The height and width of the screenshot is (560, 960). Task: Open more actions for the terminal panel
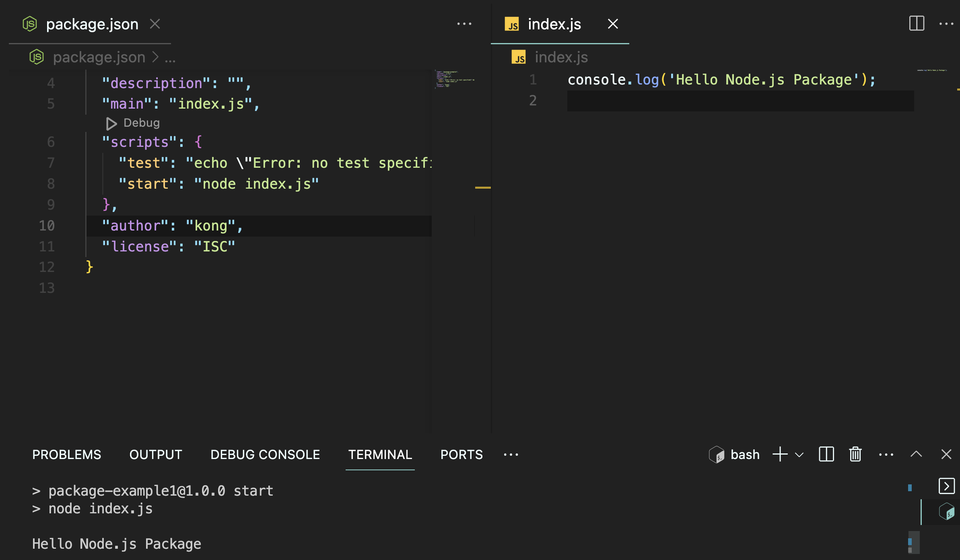pyautogui.click(x=886, y=454)
